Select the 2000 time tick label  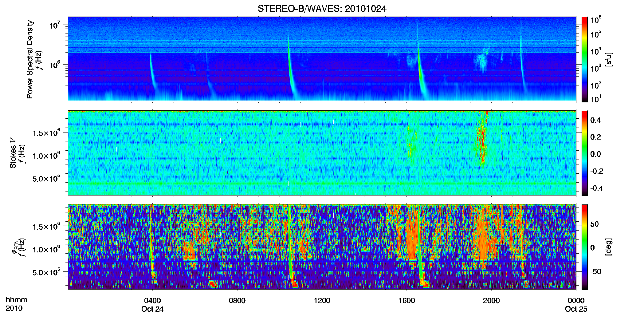491,301
